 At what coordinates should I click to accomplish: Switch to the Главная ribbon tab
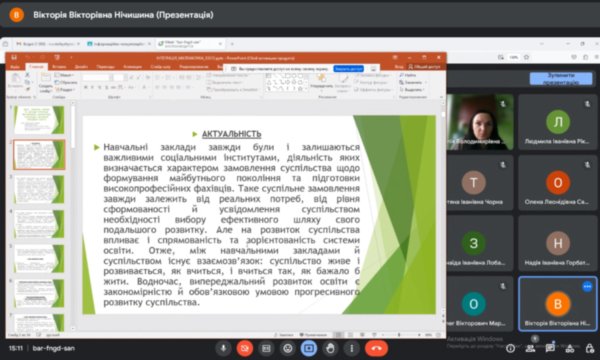(37, 67)
